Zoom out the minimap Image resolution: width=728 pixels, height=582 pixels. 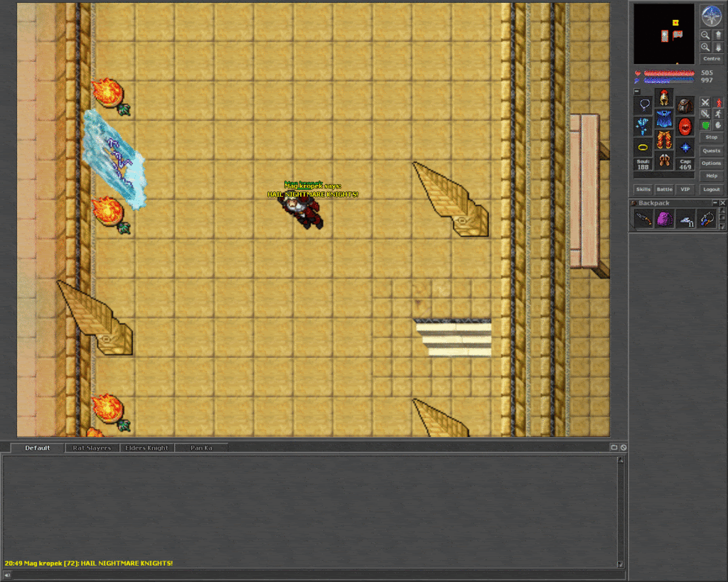705,35
